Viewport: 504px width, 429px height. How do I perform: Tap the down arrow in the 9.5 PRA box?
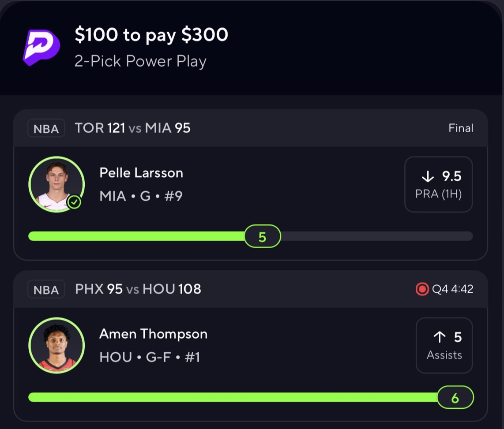(x=428, y=177)
